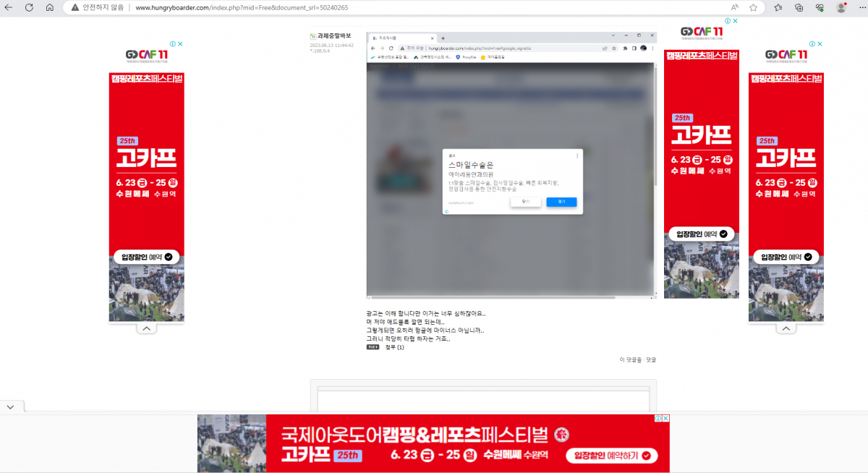Open ad info icon on far-right ad
Screen dimensions: 868x473
pyautogui.click(x=813, y=44)
